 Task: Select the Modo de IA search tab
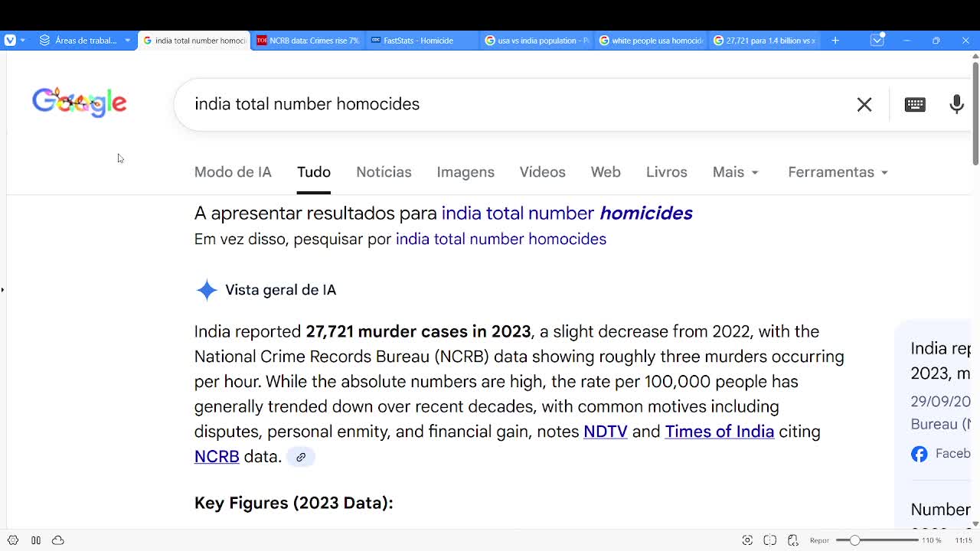[233, 172]
